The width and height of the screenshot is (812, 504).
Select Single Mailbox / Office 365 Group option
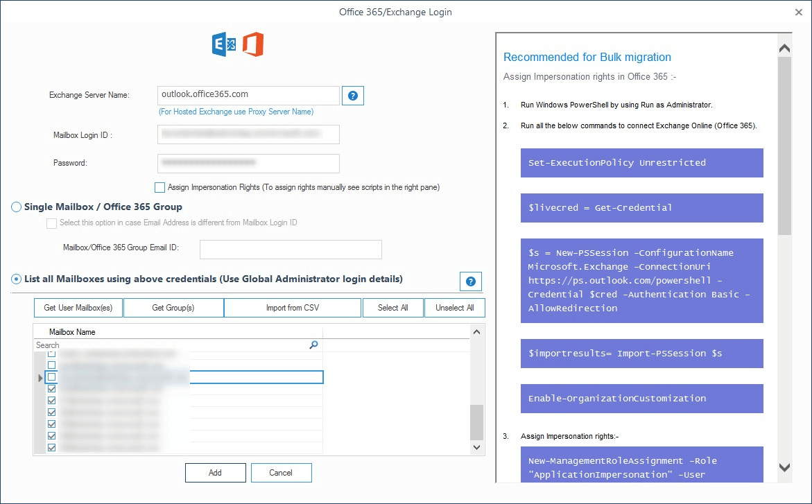coord(16,207)
